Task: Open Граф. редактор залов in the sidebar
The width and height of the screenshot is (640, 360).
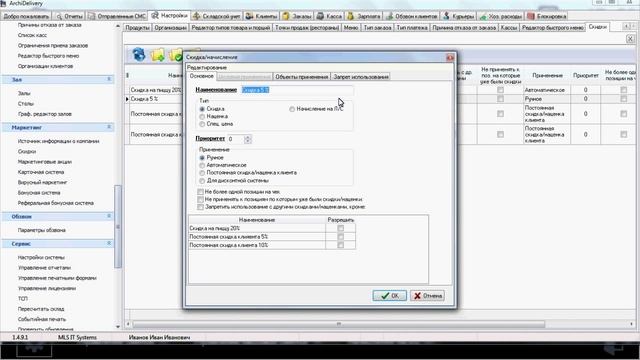Action: click(45, 114)
